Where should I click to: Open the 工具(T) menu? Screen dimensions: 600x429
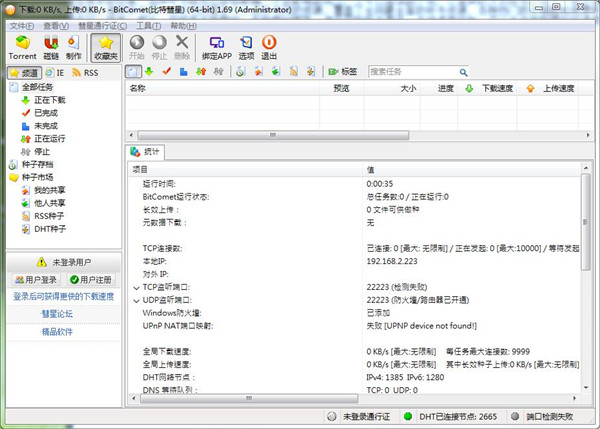point(149,26)
